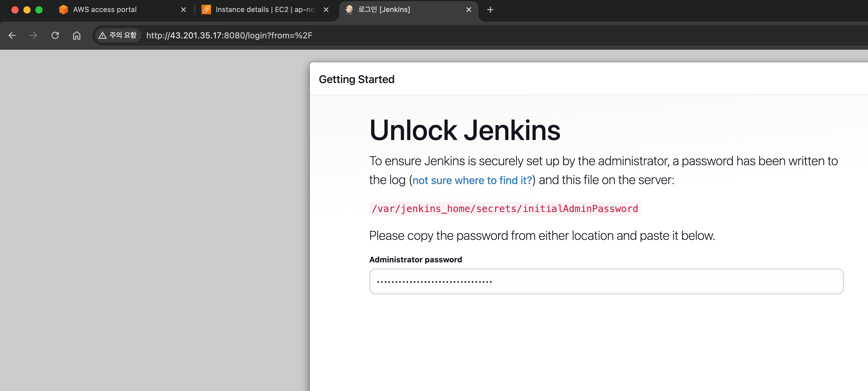
Task: Maximize the window with green button
Action: 39,10
